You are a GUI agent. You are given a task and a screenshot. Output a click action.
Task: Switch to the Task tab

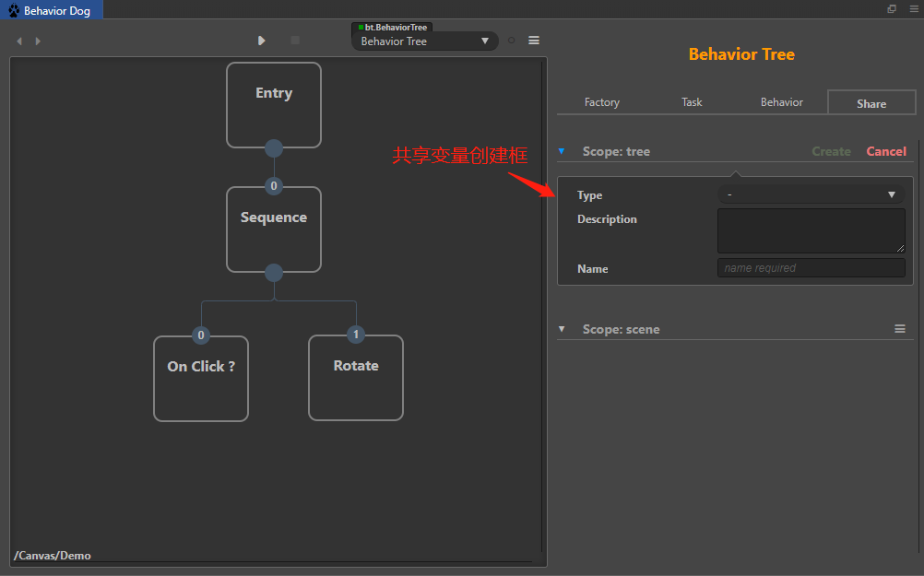coord(692,102)
